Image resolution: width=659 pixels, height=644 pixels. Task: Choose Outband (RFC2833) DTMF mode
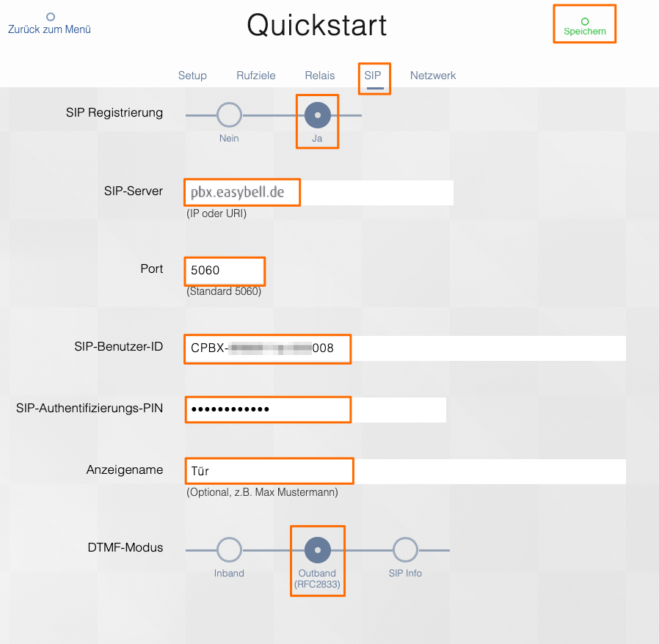[317, 550]
